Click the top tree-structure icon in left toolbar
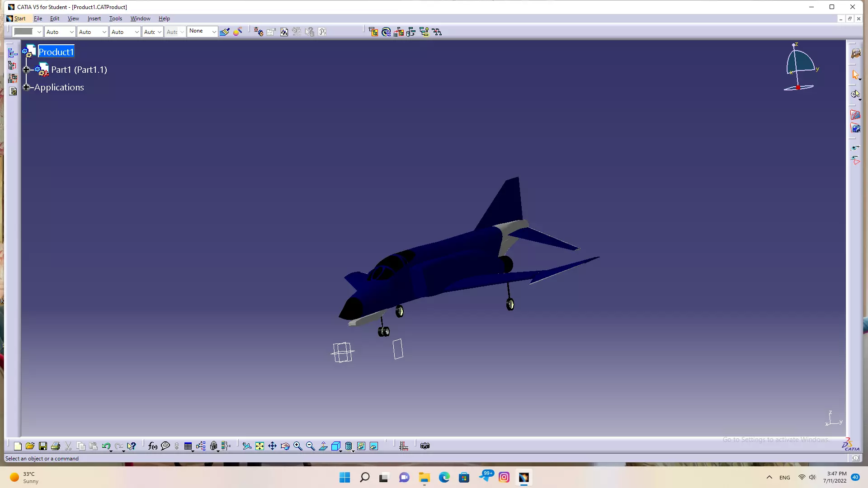The width and height of the screenshot is (868, 488). point(13,53)
